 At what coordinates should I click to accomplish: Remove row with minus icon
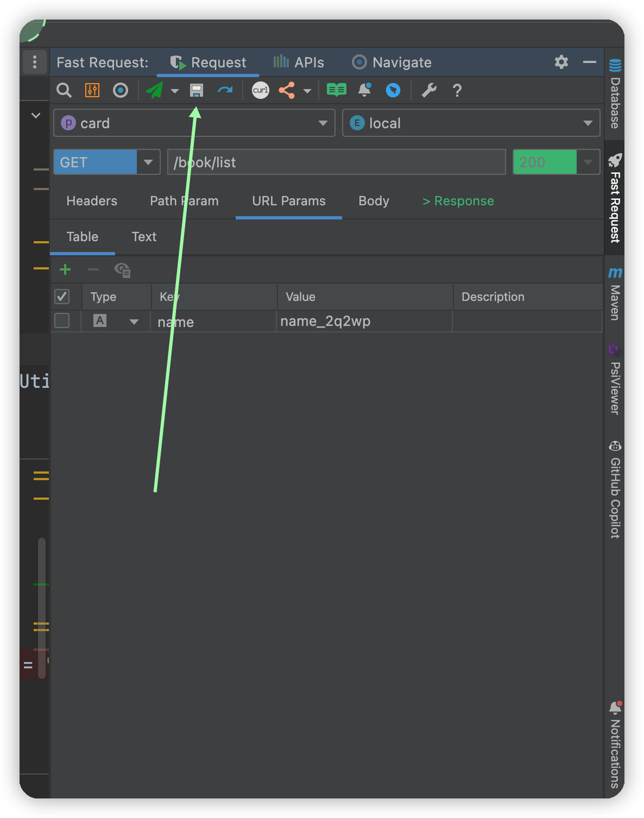tap(93, 269)
